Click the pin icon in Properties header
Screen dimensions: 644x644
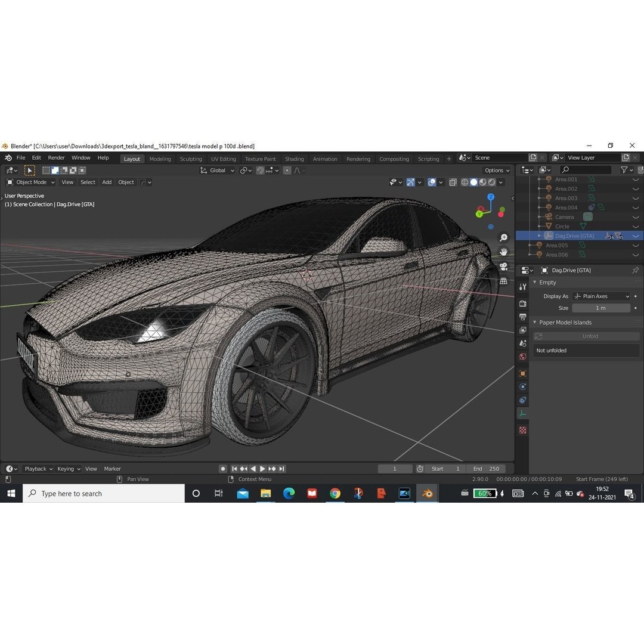click(x=636, y=270)
